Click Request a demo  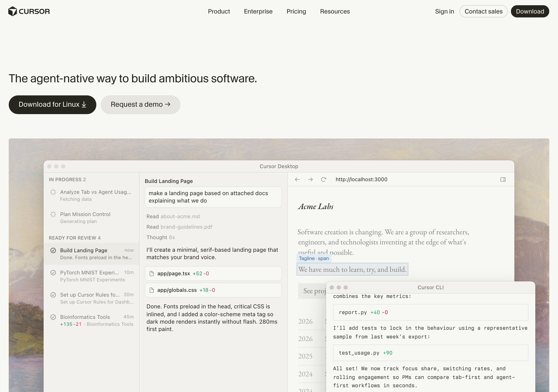point(140,105)
